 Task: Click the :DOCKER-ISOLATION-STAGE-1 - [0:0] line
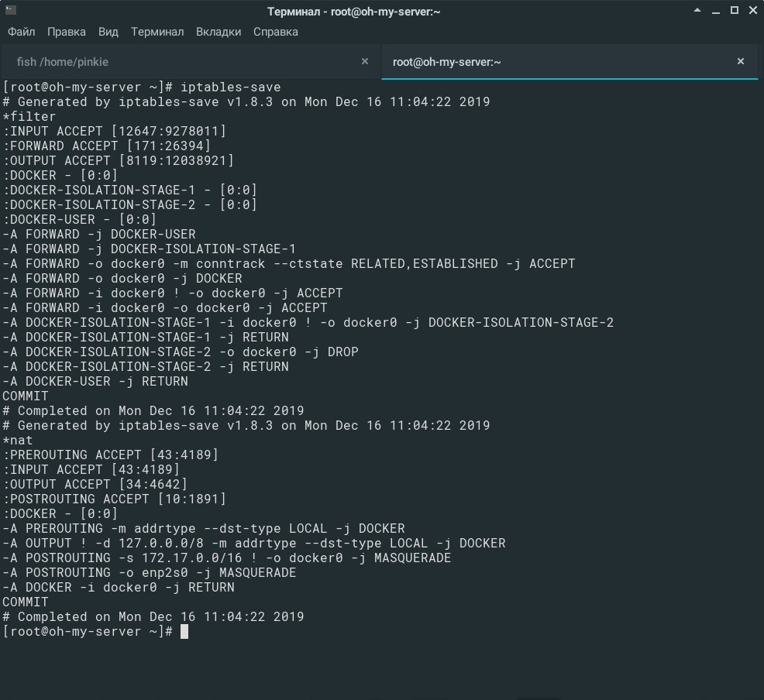(x=129, y=190)
